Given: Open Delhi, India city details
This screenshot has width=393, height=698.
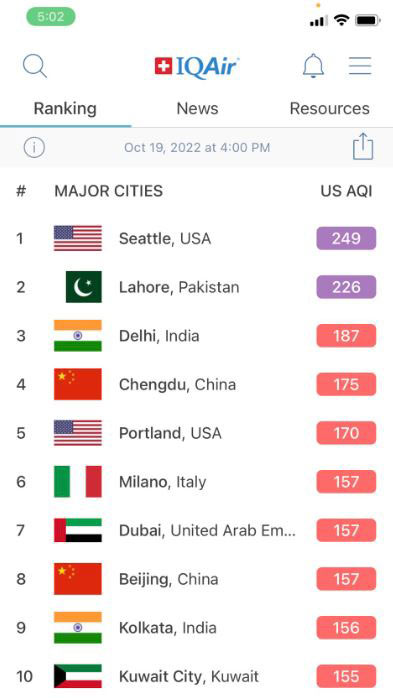Looking at the screenshot, I should click(x=196, y=336).
